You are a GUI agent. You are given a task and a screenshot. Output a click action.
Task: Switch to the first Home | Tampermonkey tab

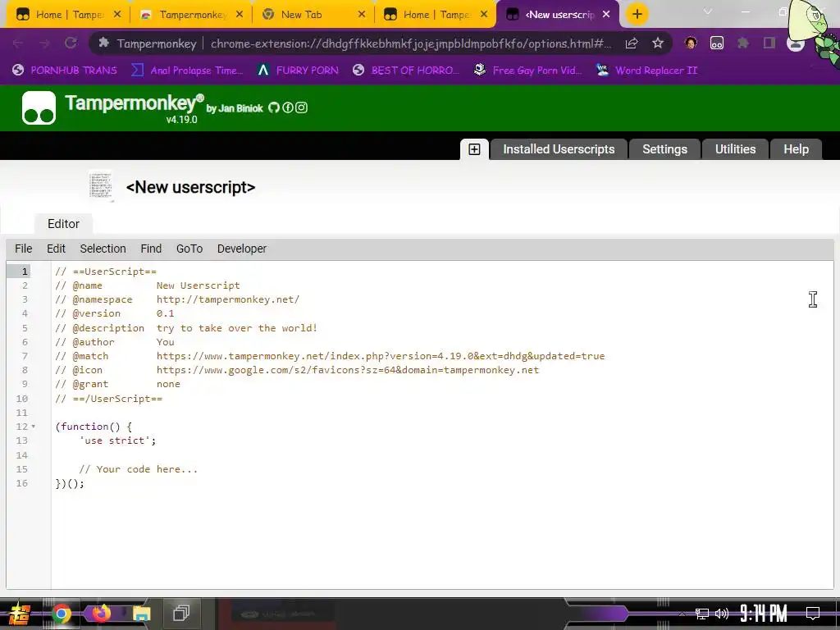[69, 15]
